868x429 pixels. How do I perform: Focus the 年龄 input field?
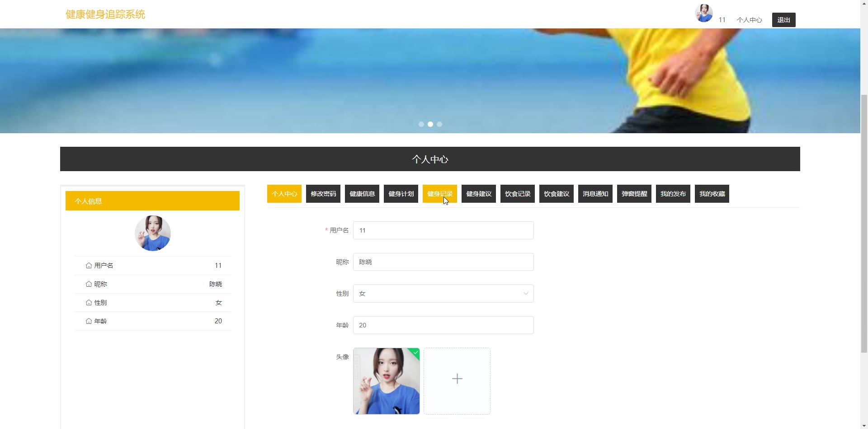(443, 325)
